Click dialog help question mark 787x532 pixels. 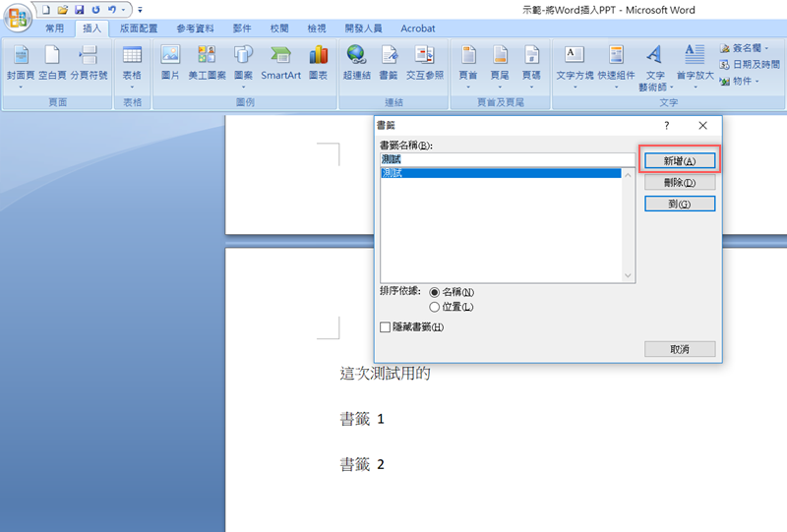point(667,126)
